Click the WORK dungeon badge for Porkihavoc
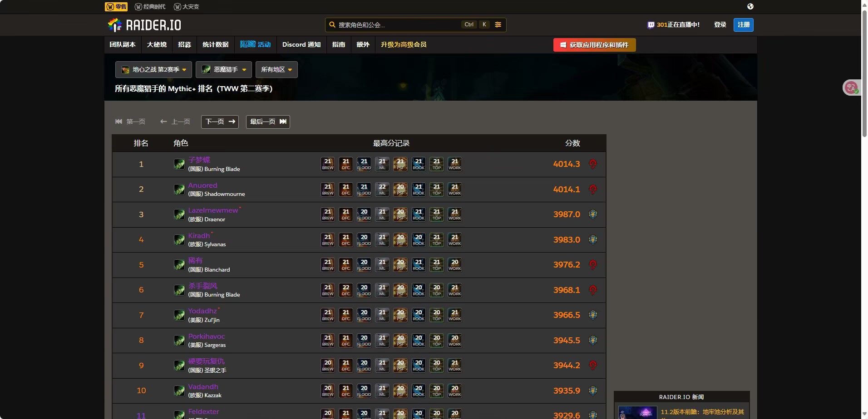The image size is (868, 419). (455, 341)
